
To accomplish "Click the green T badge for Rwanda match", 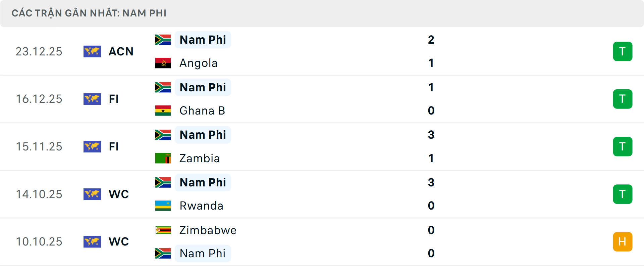I will point(623,194).
